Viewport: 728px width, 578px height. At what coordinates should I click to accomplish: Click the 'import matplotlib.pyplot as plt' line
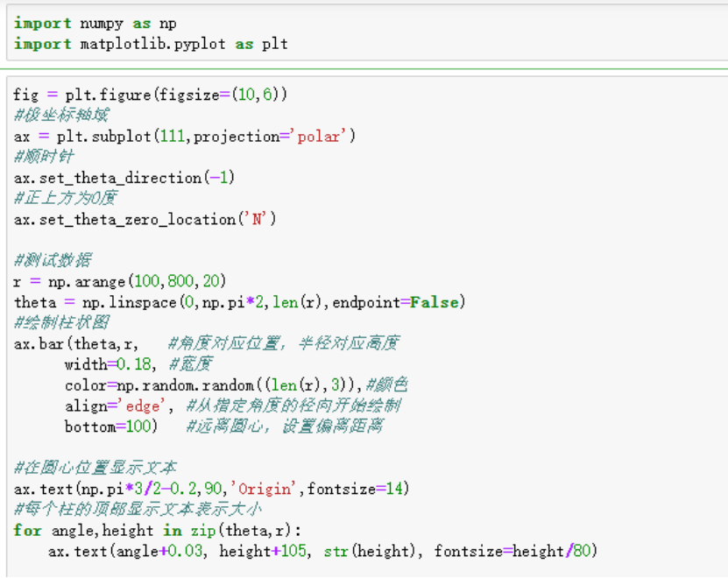coord(151,44)
